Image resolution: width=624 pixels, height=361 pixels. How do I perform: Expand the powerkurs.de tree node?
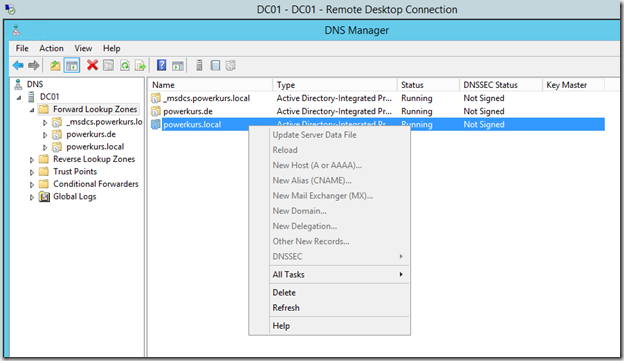pyautogui.click(x=45, y=135)
